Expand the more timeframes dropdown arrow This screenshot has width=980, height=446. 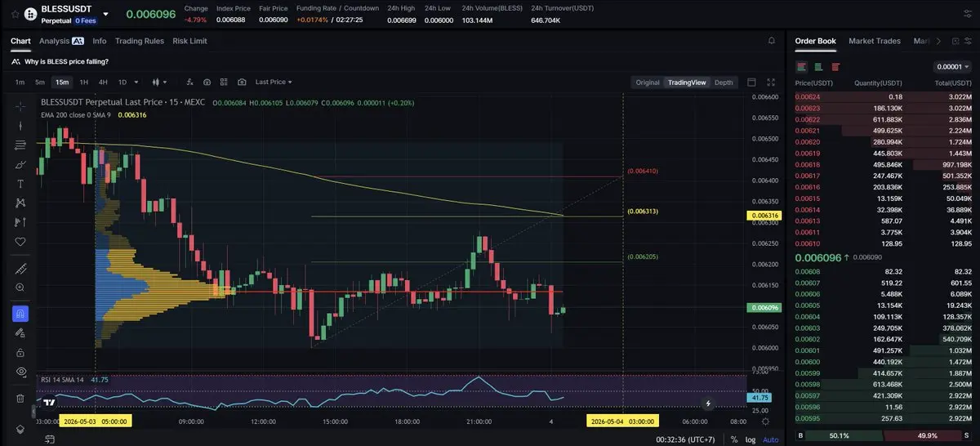(136, 82)
